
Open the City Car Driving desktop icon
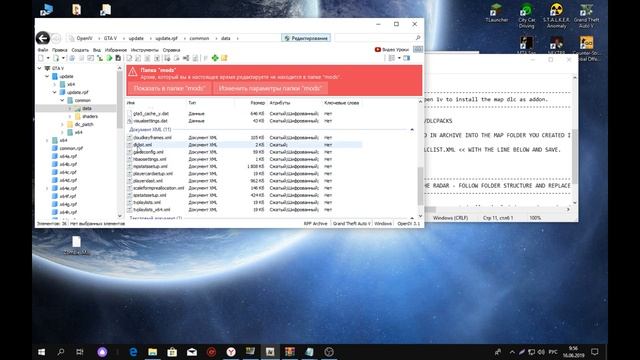coord(527,16)
